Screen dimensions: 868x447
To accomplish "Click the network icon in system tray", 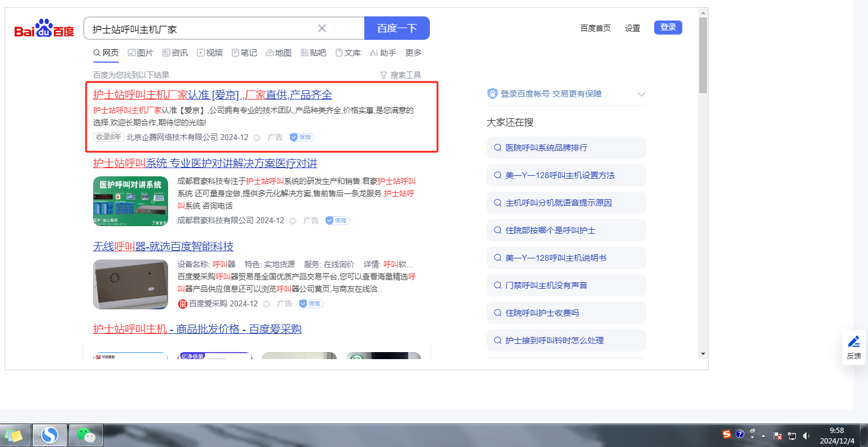I will pos(792,435).
